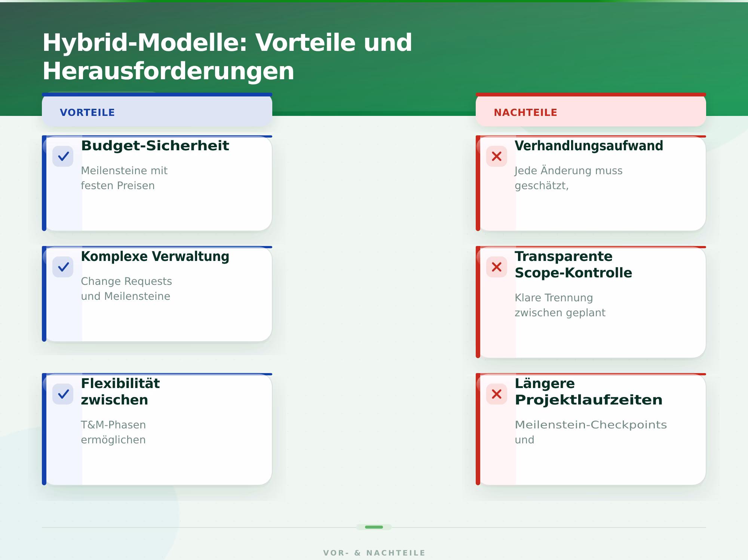This screenshot has height=560, width=748.
Task: Click the Verhandlungsaufwand card heading
Action: point(589,146)
